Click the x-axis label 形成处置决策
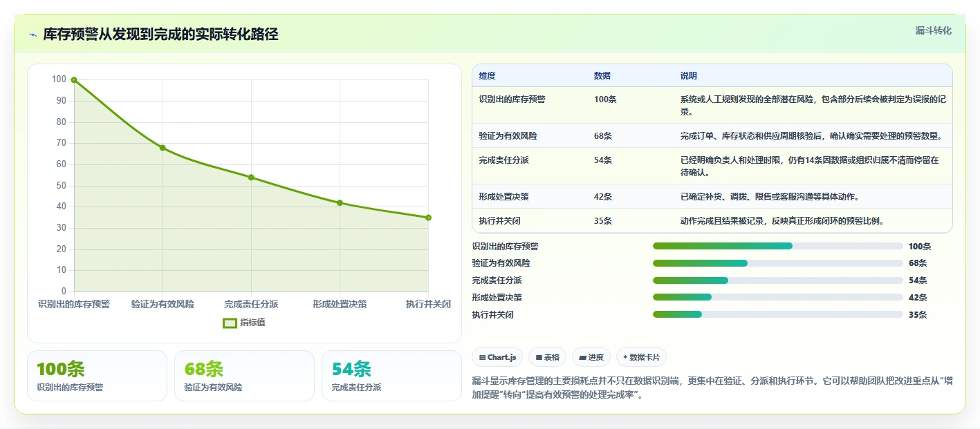This screenshot has height=429, width=980. [x=340, y=304]
